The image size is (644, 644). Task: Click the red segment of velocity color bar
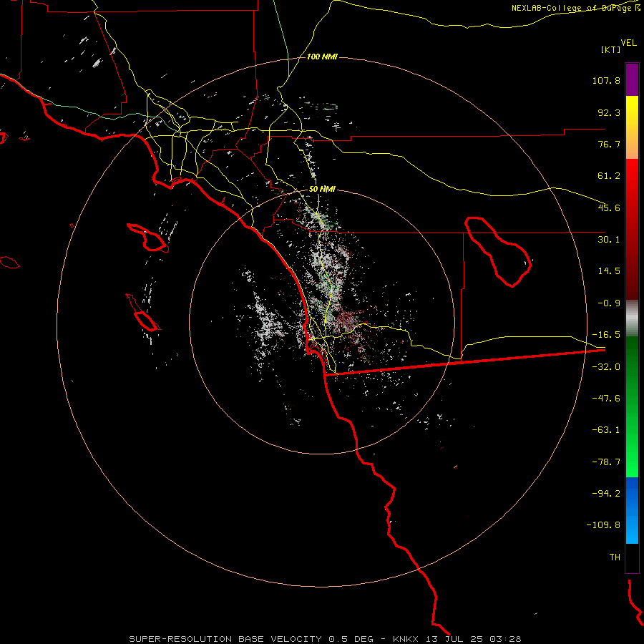[632, 229]
